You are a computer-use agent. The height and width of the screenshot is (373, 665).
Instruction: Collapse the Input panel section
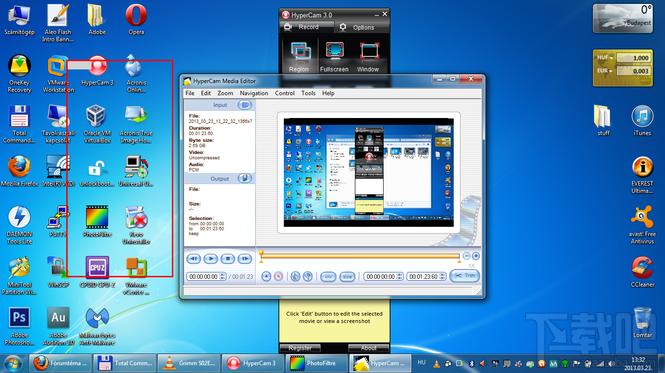click(244, 105)
